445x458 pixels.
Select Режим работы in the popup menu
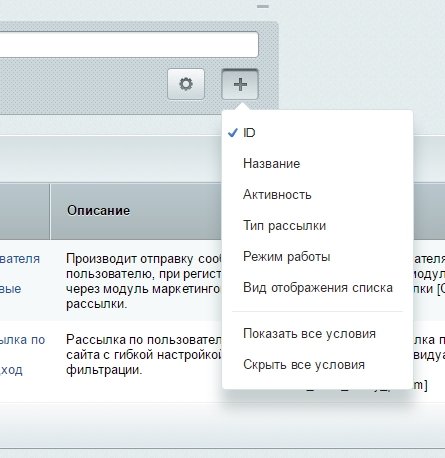point(317,257)
